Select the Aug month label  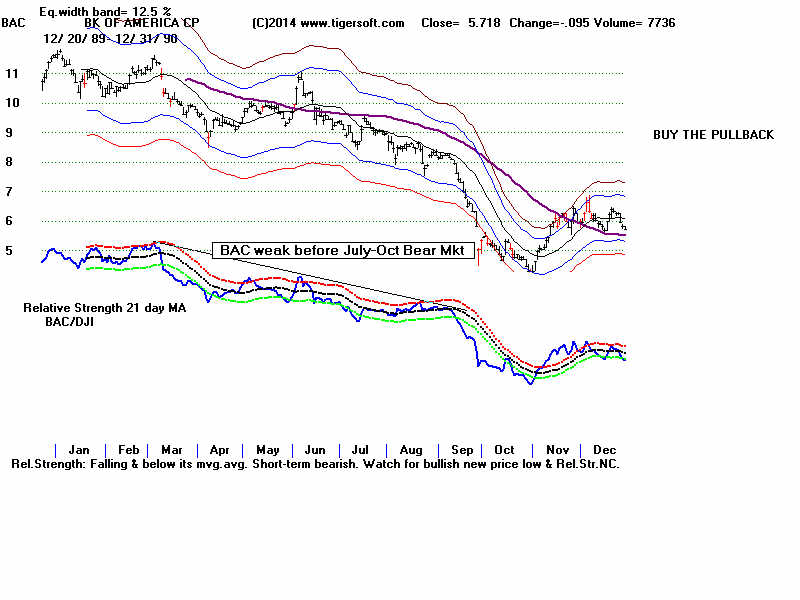[411, 450]
